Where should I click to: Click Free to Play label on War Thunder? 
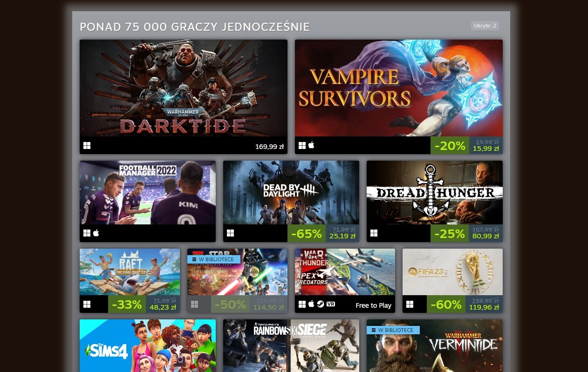click(373, 305)
